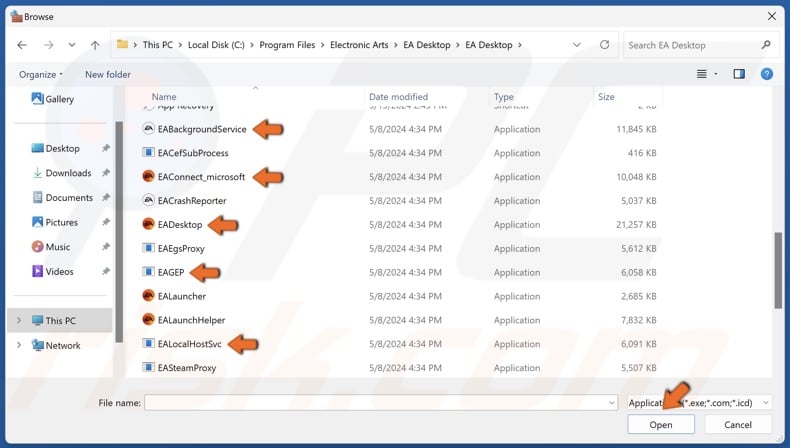The image size is (790, 448).
Task: Close the Browse dialog
Action: 771,16
